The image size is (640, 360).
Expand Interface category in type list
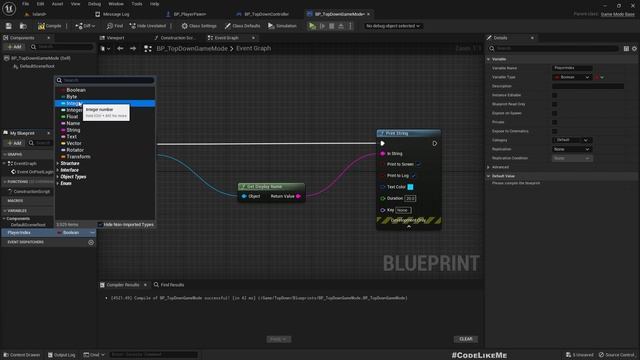click(x=58, y=170)
